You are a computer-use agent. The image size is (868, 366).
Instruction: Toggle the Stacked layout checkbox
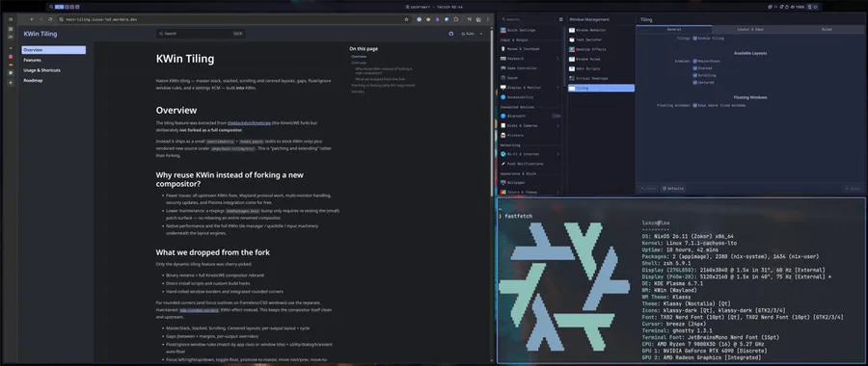click(694, 68)
